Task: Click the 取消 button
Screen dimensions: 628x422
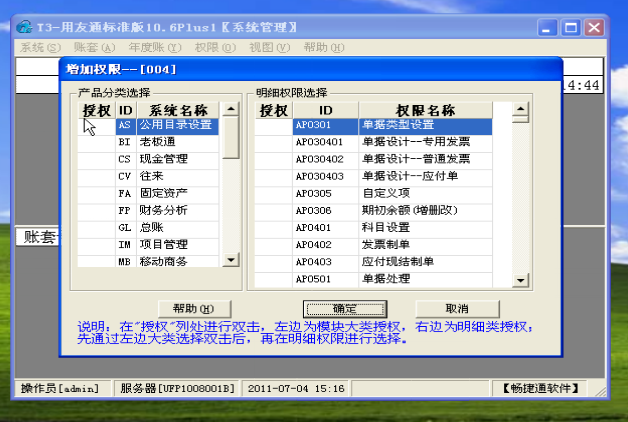Action: click(457, 308)
